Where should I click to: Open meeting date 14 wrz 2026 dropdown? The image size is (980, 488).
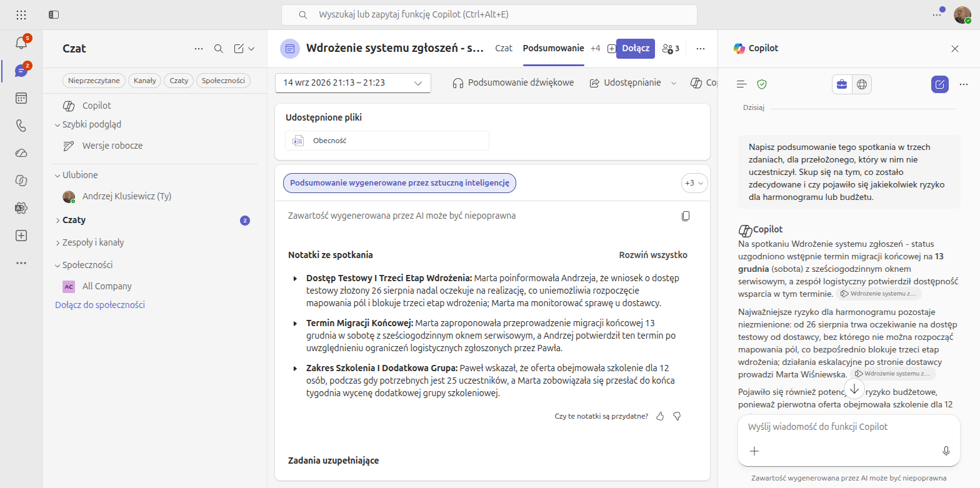[353, 82]
